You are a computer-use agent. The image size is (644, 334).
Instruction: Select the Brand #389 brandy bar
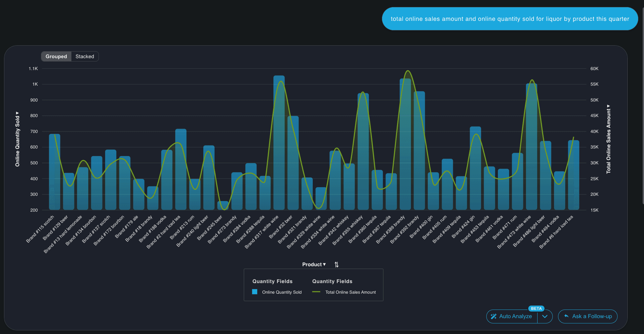pos(405,144)
